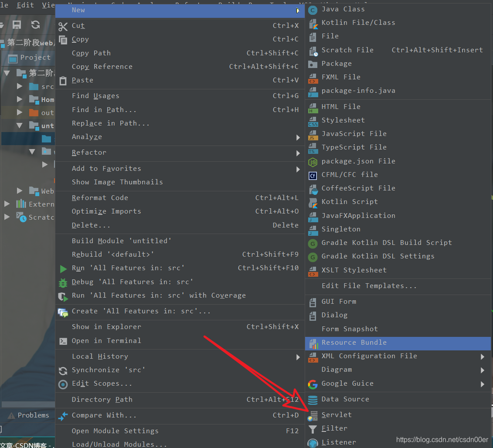Click the Save All toolbar icon
The height and width of the screenshot is (448, 493).
17,24
